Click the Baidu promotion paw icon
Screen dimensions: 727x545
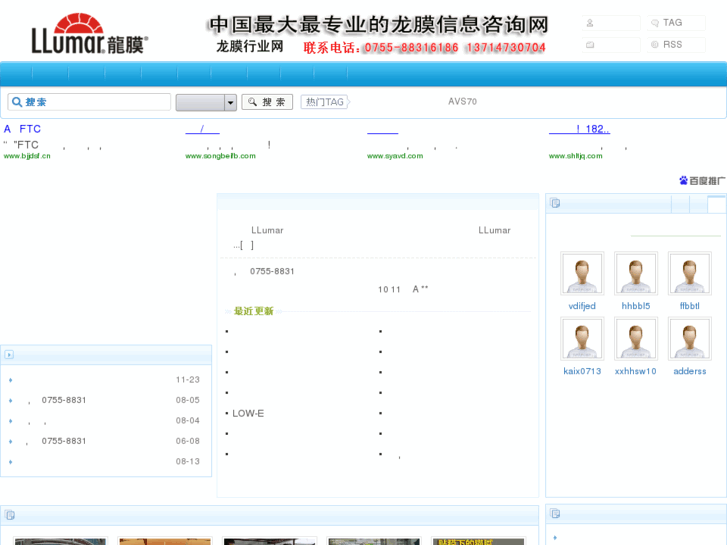point(684,181)
